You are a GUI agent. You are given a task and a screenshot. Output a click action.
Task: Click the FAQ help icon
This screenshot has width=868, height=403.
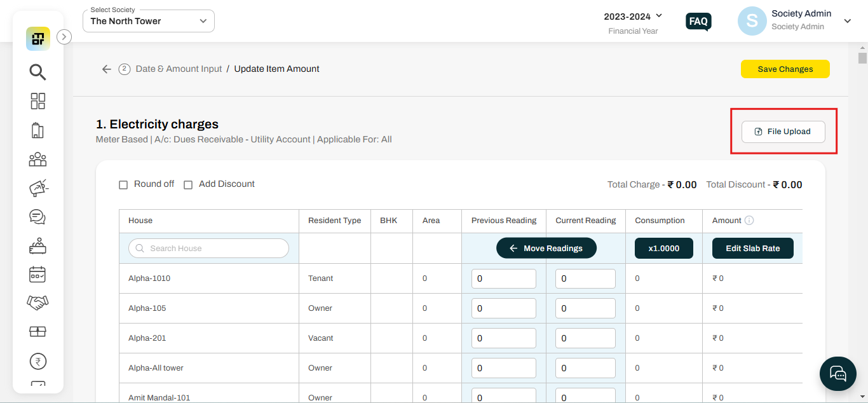click(698, 22)
